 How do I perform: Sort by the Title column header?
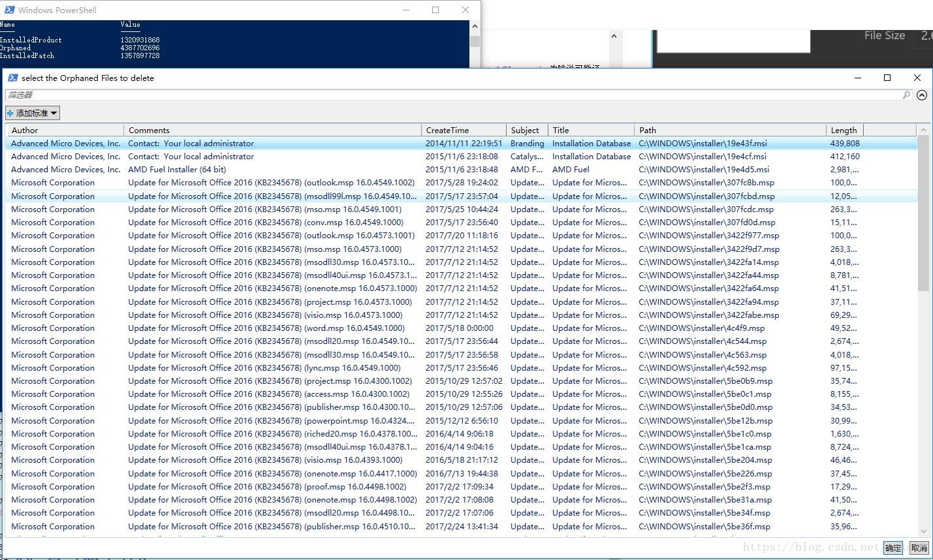(591, 130)
